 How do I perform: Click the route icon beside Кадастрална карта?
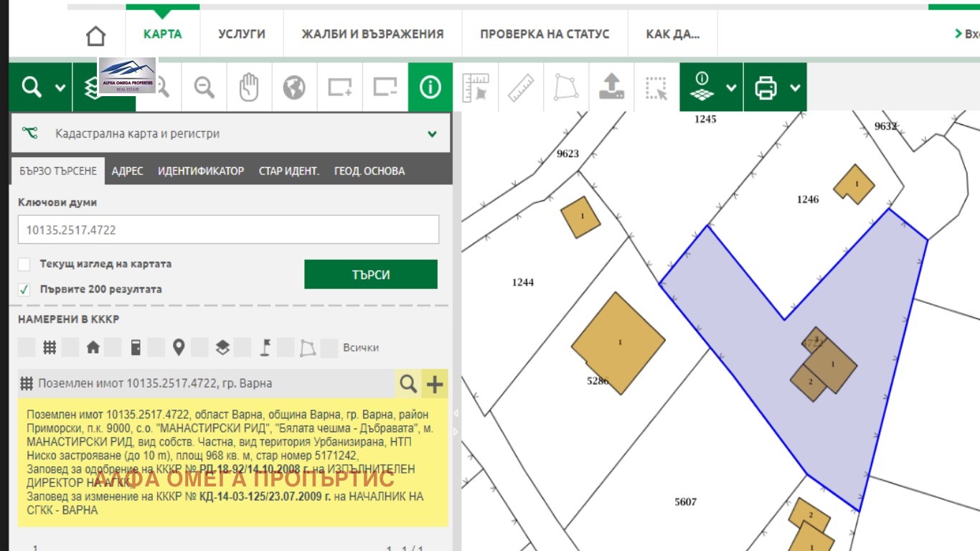click(x=29, y=133)
